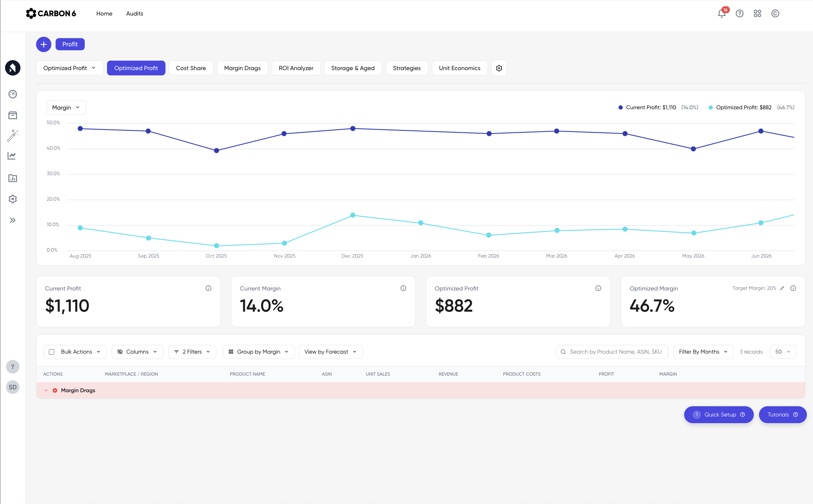The image size is (813, 504).
Task: Switch to the ROI Analyzer tab
Action: click(296, 68)
